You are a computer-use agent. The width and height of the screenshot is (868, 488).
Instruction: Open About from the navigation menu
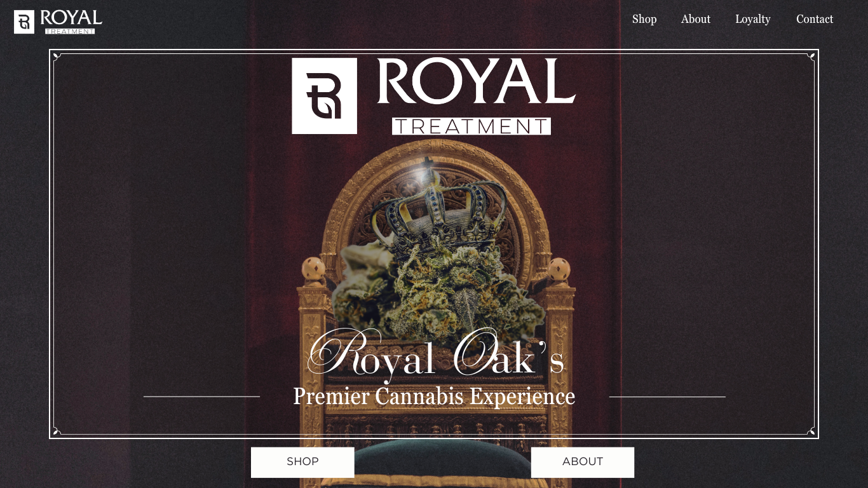[696, 19]
